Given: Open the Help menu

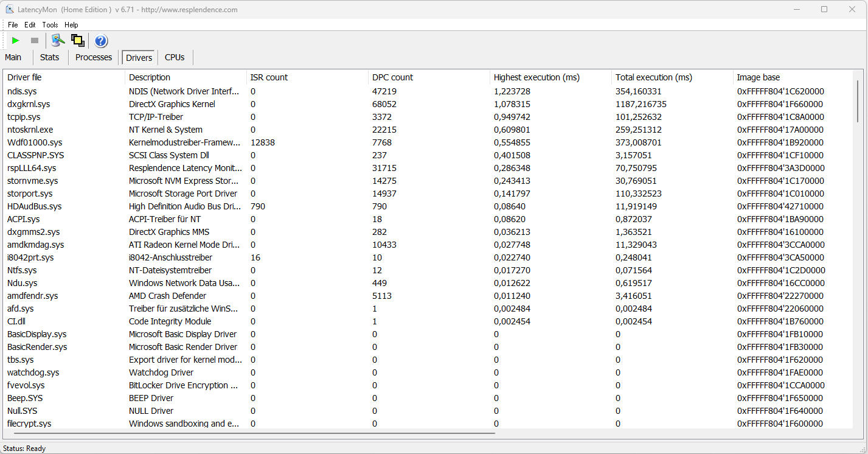Looking at the screenshot, I should pos(71,25).
